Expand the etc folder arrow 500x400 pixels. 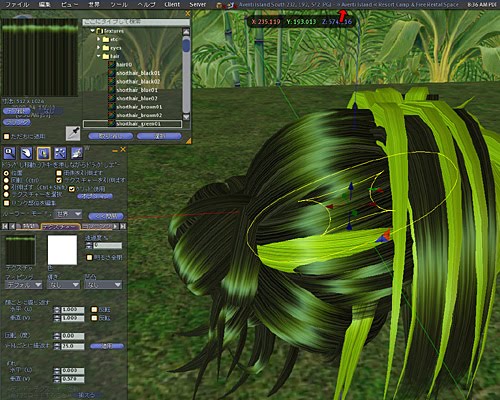click(99, 39)
